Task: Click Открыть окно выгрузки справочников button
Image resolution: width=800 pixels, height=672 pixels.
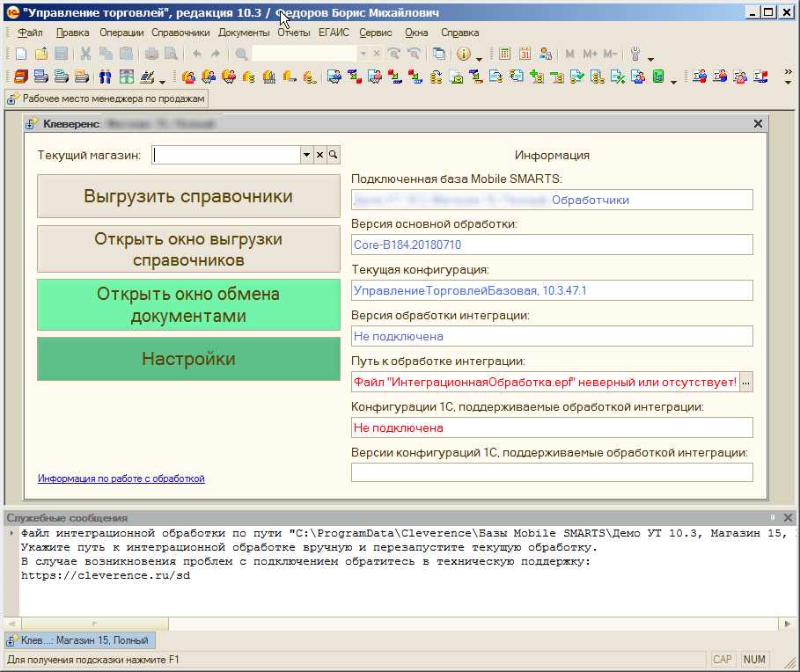Action: (x=188, y=249)
